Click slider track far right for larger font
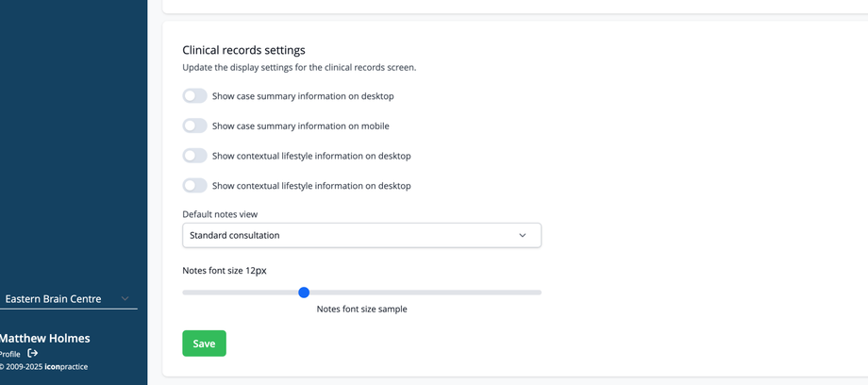 (536, 293)
